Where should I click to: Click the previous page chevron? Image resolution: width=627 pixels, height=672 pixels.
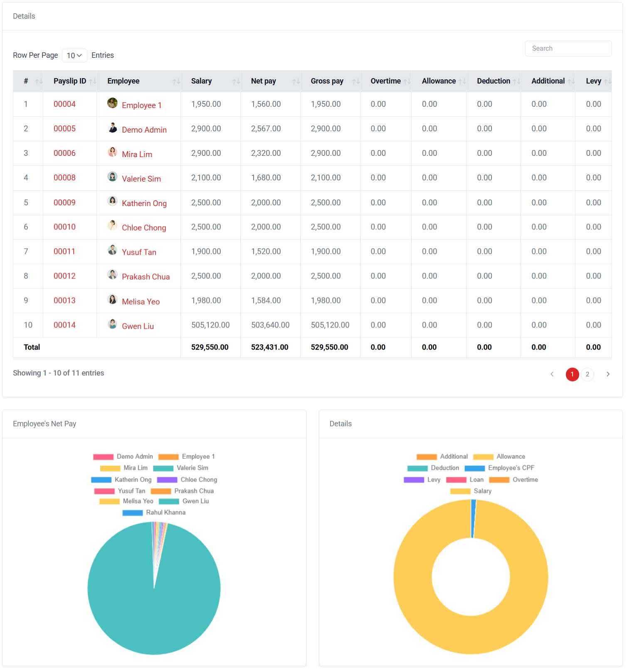(552, 374)
